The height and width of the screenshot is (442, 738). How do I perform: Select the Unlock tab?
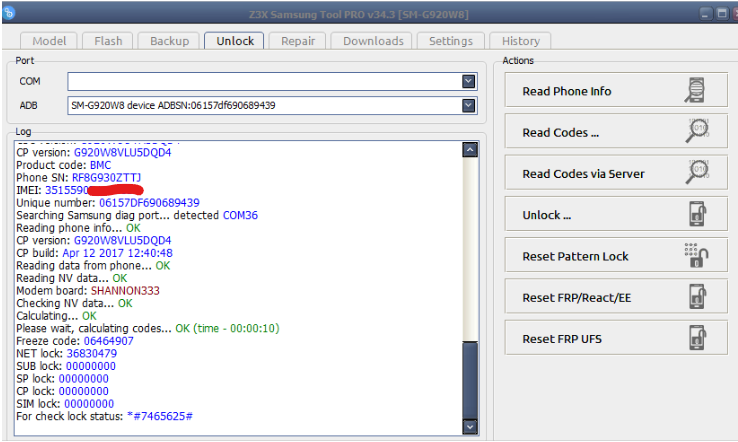234,41
